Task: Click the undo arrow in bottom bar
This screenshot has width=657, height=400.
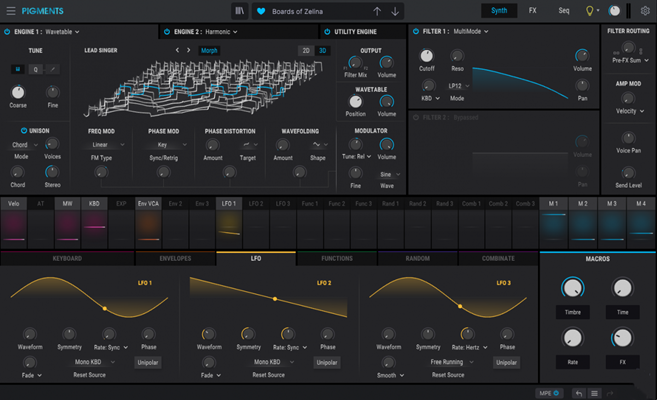Action: click(x=578, y=393)
